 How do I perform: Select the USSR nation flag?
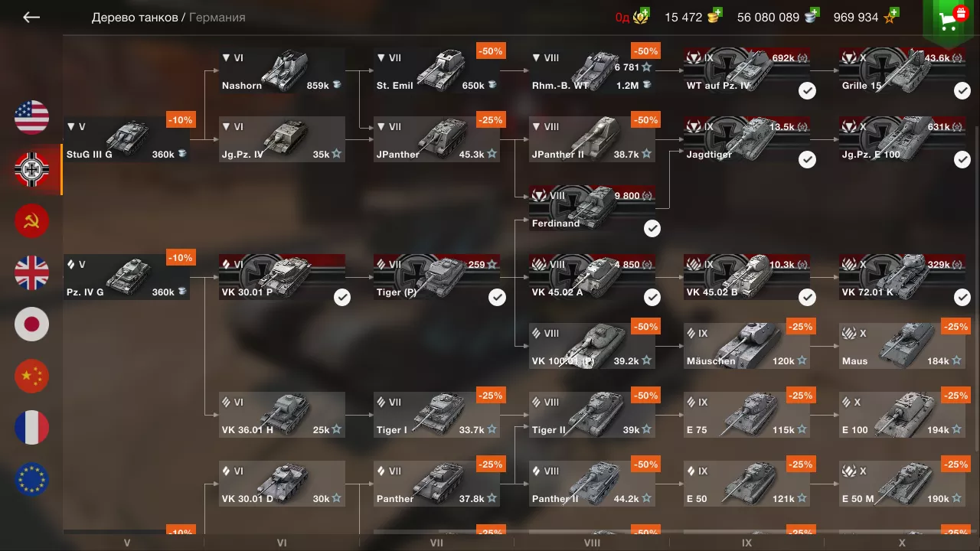click(31, 221)
